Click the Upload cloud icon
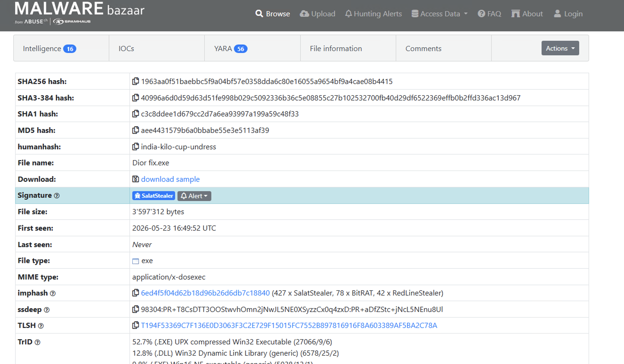This screenshot has height=364, width=624. coord(304,14)
